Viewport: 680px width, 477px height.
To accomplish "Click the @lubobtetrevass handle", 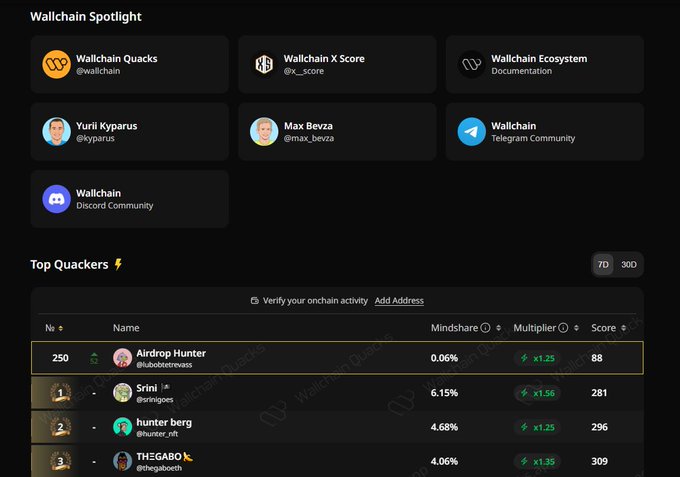I will click(x=164, y=365).
